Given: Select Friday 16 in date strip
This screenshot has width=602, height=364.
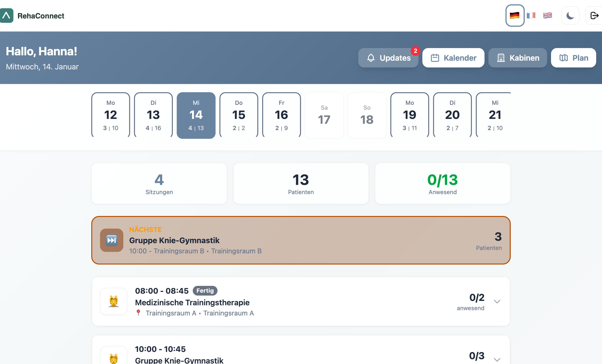Looking at the screenshot, I should point(281,115).
